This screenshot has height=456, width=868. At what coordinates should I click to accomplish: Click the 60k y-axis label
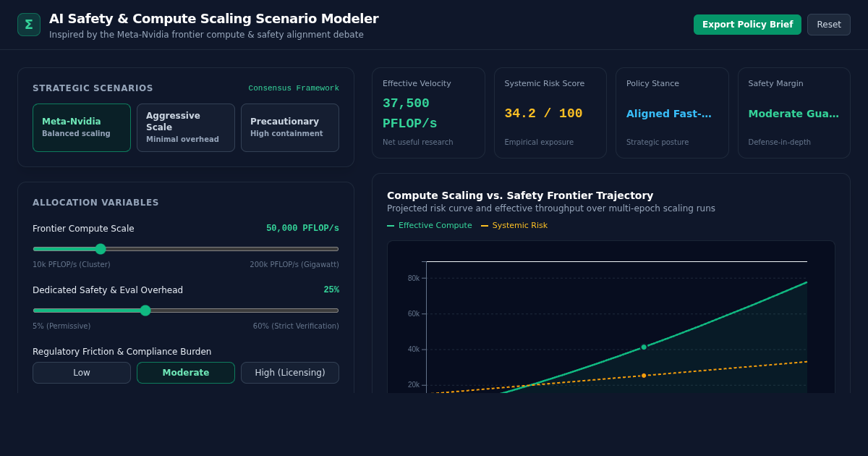[414, 313]
